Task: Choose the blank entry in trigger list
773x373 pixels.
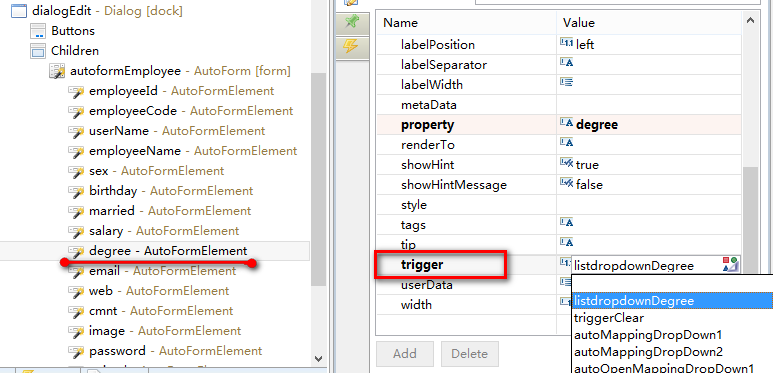Action: [672, 284]
